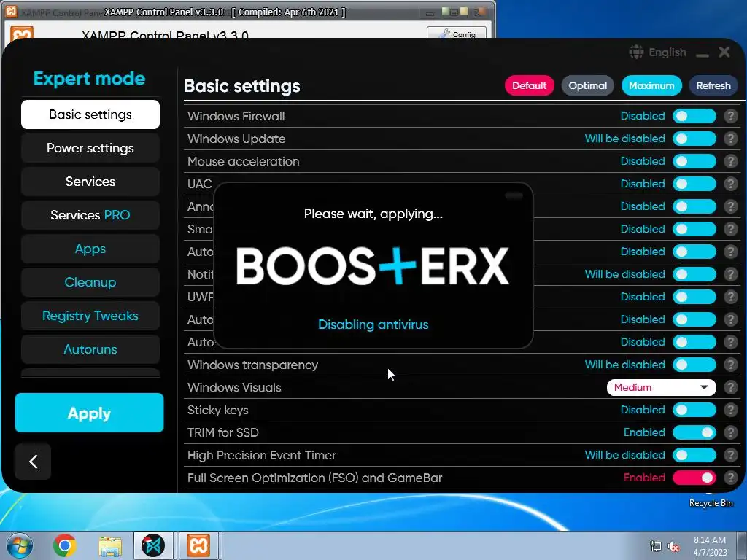This screenshot has height=560, width=747.
Task: Open help for Windows transparency setting
Action: [x=730, y=365]
